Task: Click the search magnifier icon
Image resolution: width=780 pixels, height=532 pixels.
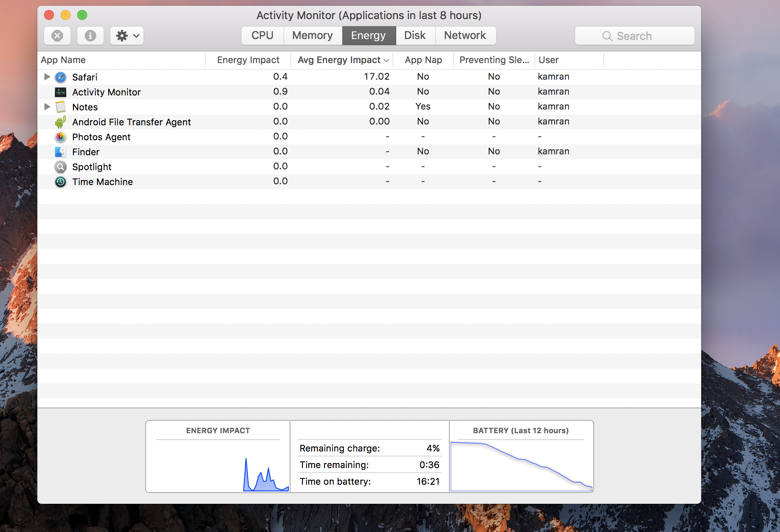Action: [x=607, y=36]
